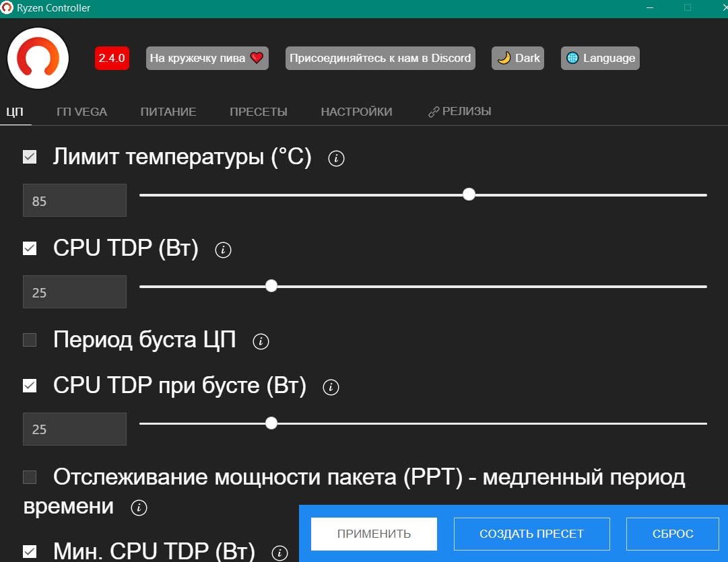Open info icon next to CPU TDP (Вт)
The height and width of the screenshot is (562, 728).
point(223,250)
